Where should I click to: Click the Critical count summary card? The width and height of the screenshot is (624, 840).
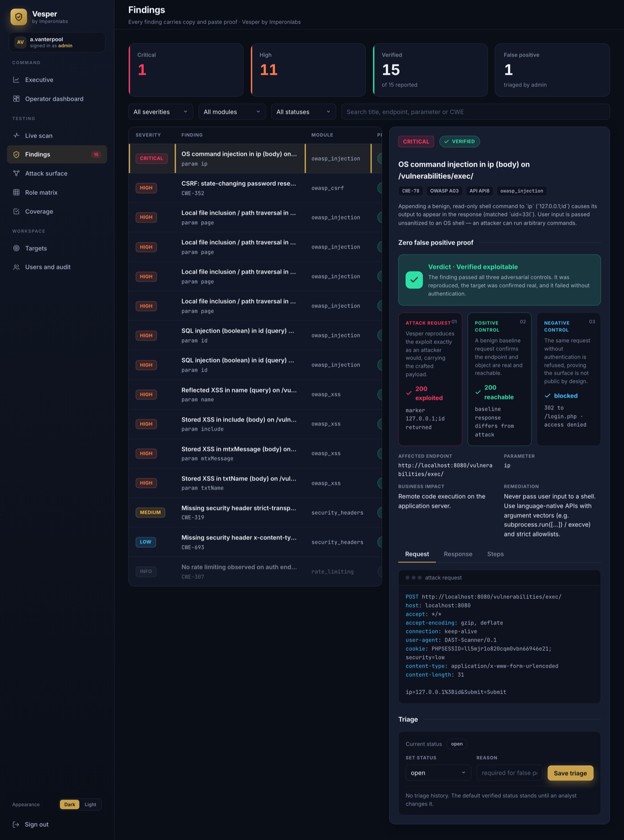(186, 70)
